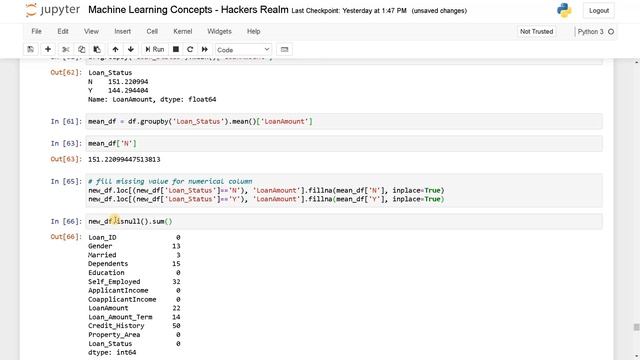640x360 pixels.
Task: Restart the kernel icon
Action: [190, 49]
